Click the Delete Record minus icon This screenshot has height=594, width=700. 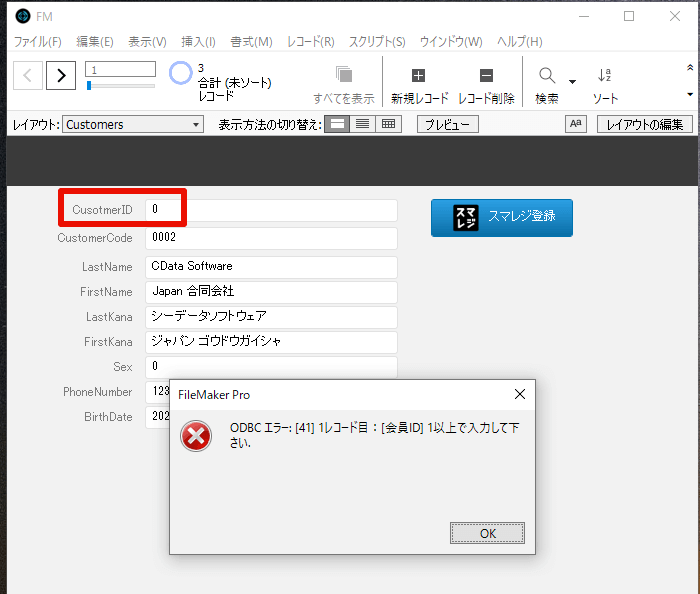[x=486, y=75]
